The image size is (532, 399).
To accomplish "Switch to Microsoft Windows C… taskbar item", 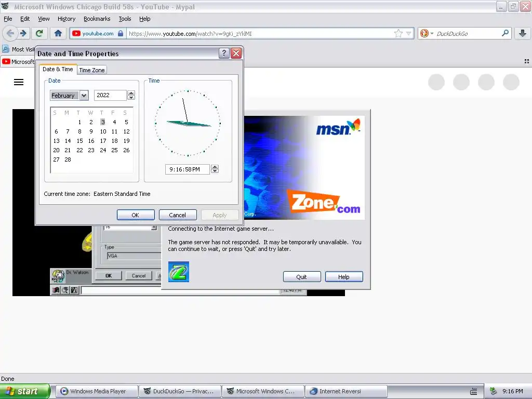I will (x=263, y=391).
